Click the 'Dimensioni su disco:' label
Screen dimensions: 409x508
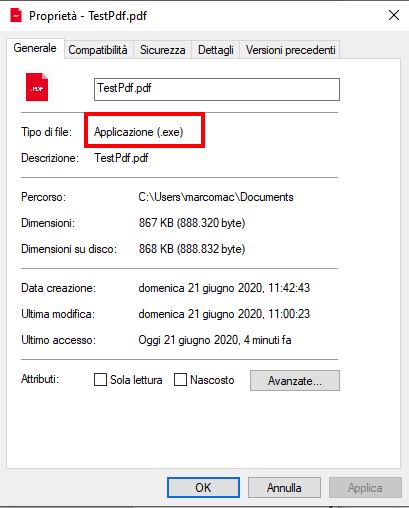pos(69,249)
